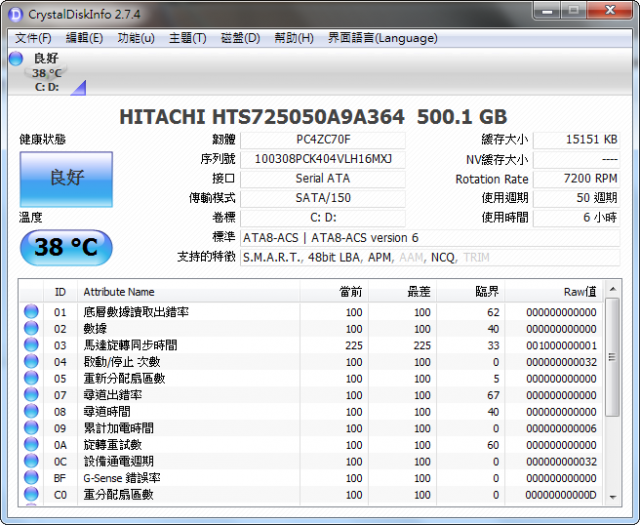This screenshot has width=640, height=525.
Task: Click status orb for attribute BF
Action: [x=31, y=477]
